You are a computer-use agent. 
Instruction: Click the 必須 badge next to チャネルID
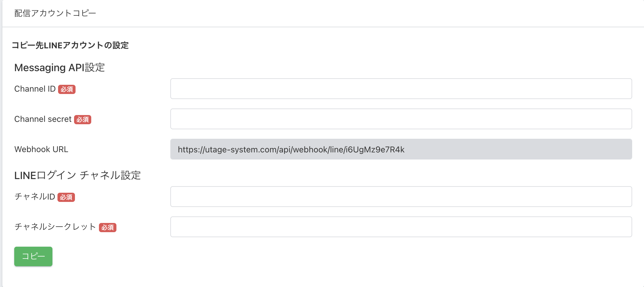(66, 197)
